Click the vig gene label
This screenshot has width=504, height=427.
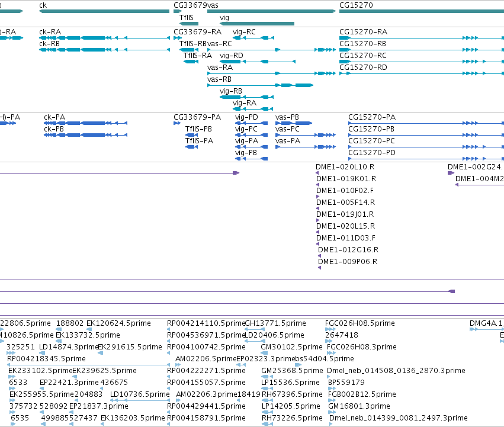pos(224,18)
